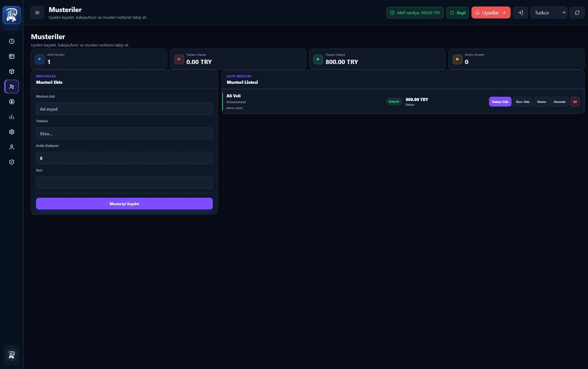Click the Musteri Listesi heading

click(x=242, y=82)
